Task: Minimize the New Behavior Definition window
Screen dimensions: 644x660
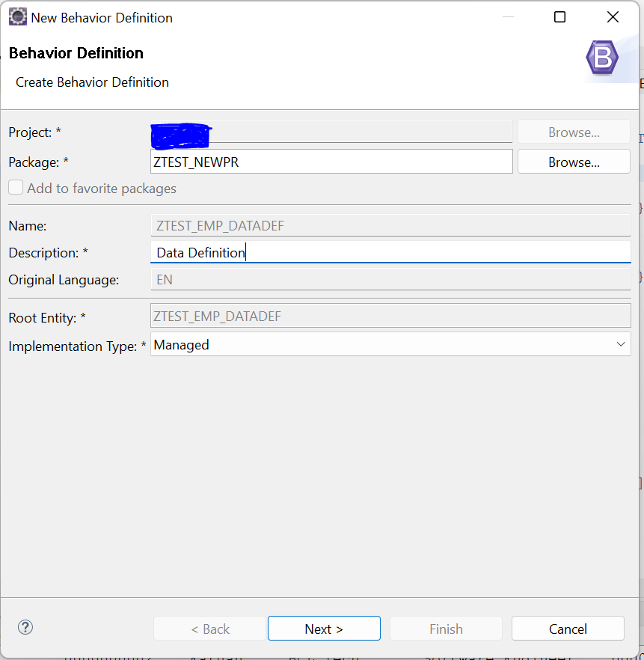Action: pyautogui.click(x=508, y=17)
